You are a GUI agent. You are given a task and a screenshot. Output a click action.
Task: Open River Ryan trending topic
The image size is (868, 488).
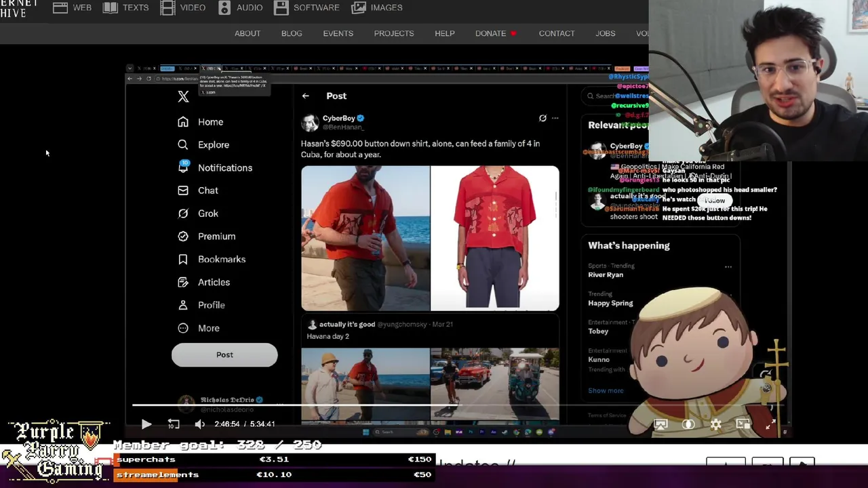[x=606, y=274]
